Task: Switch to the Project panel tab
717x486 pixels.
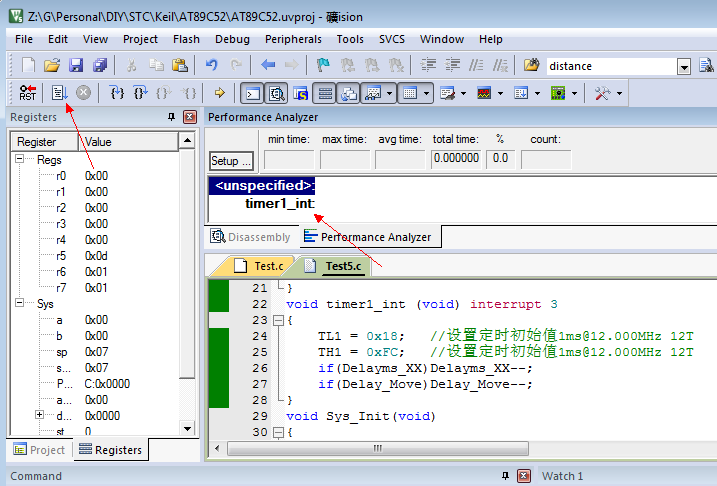Action: pos(39,450)
